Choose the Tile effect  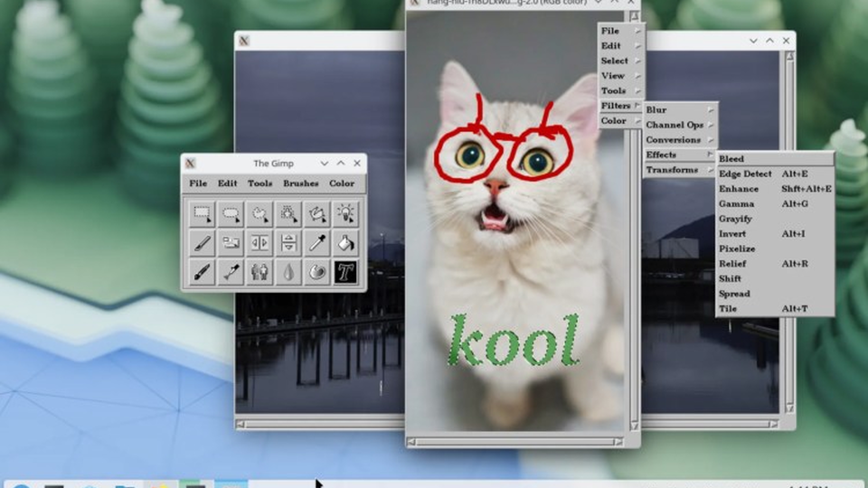[775, 308]
